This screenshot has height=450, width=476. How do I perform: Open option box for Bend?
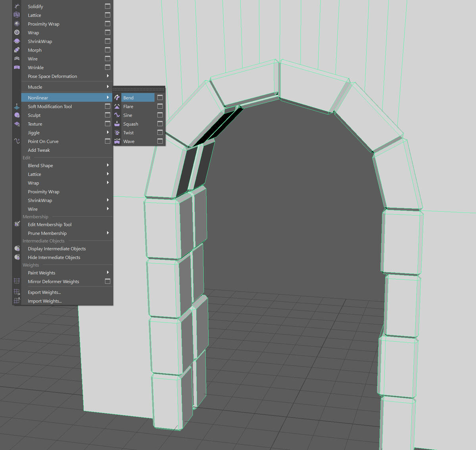[x=160, y=98]
